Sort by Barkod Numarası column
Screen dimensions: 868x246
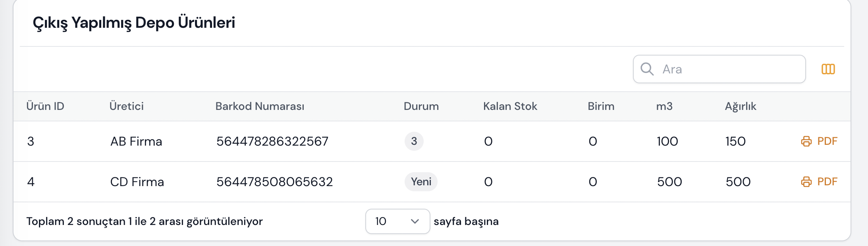(260, 106)
